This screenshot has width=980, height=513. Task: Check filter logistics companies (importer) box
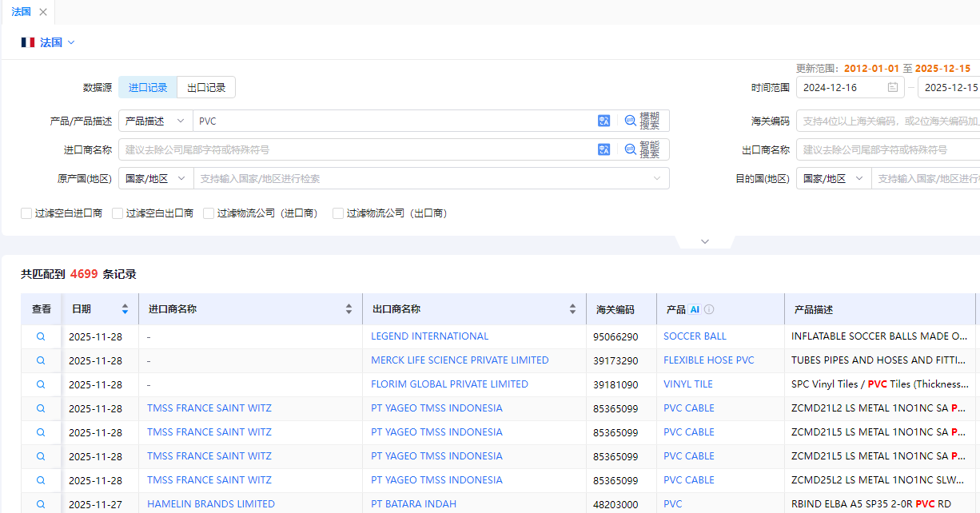[209, 213]
